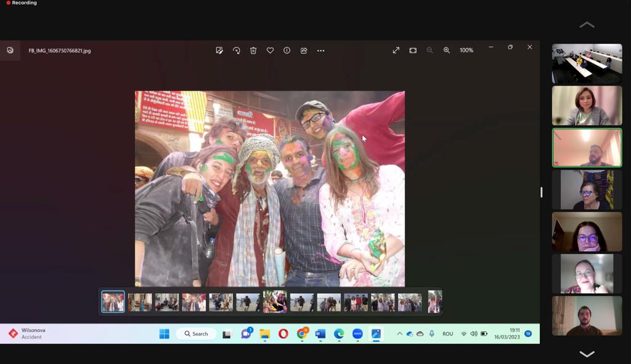Open the colorful Holi group thumbnail in filmstrip

point(275,302)
